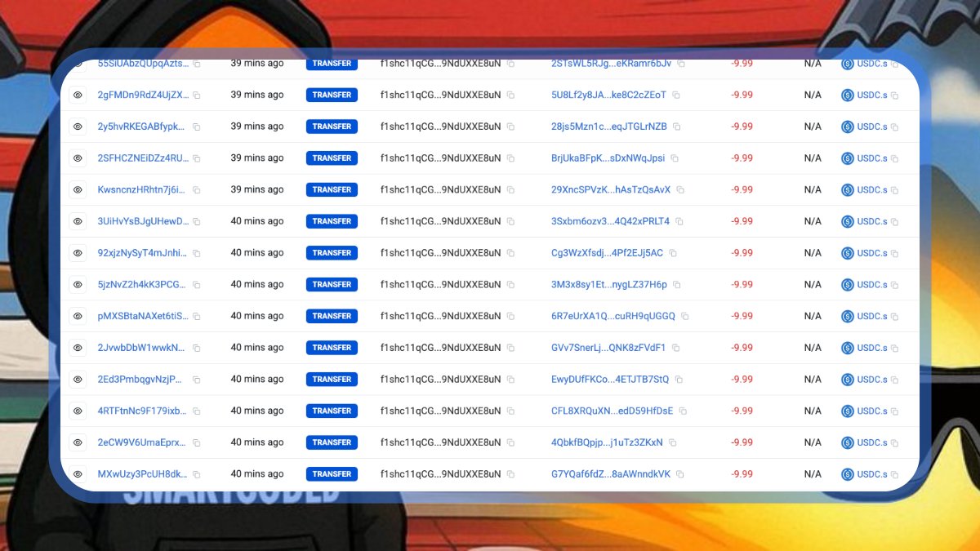Copy recipient address 28js5Mzn1c...eqJTGLrNZB
Viewport: 980px width, 551px height.
pos(677,127)
